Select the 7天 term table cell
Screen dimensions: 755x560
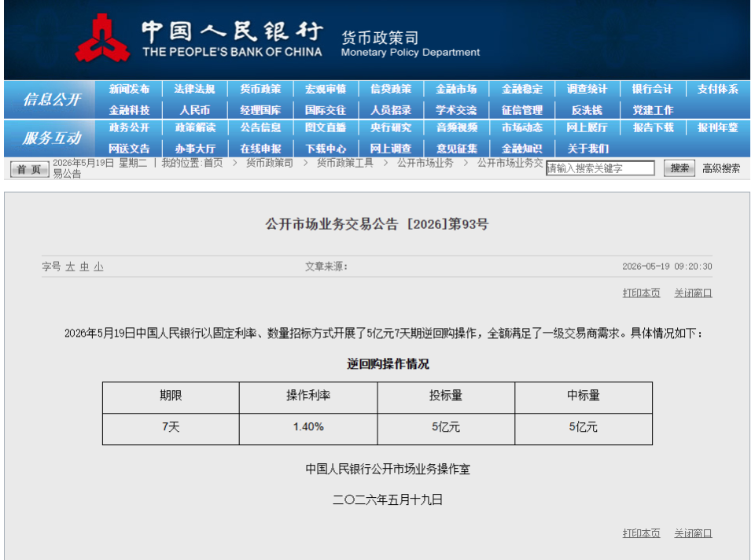pyautogui.click(x=171, y=429)
